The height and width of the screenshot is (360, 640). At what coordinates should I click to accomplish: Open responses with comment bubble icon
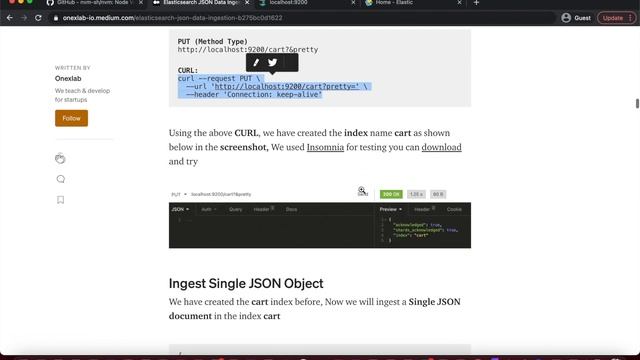(60, 179)
